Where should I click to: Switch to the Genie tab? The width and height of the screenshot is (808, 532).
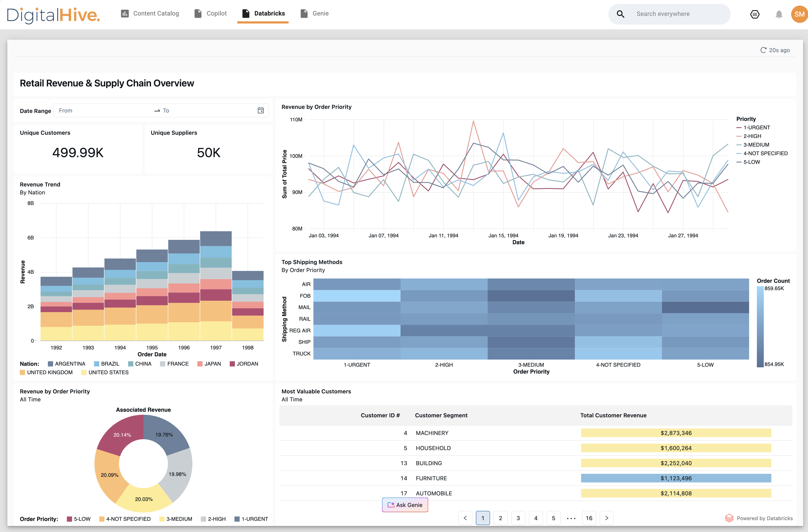(315, 14)
